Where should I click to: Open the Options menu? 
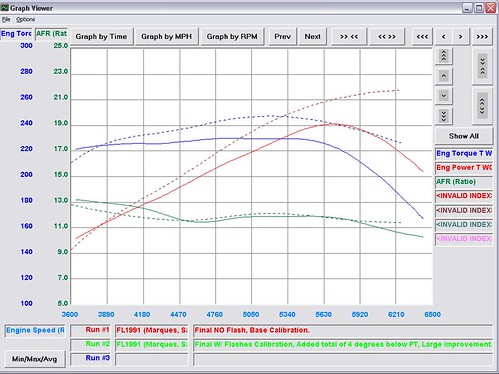coord(26,19)
